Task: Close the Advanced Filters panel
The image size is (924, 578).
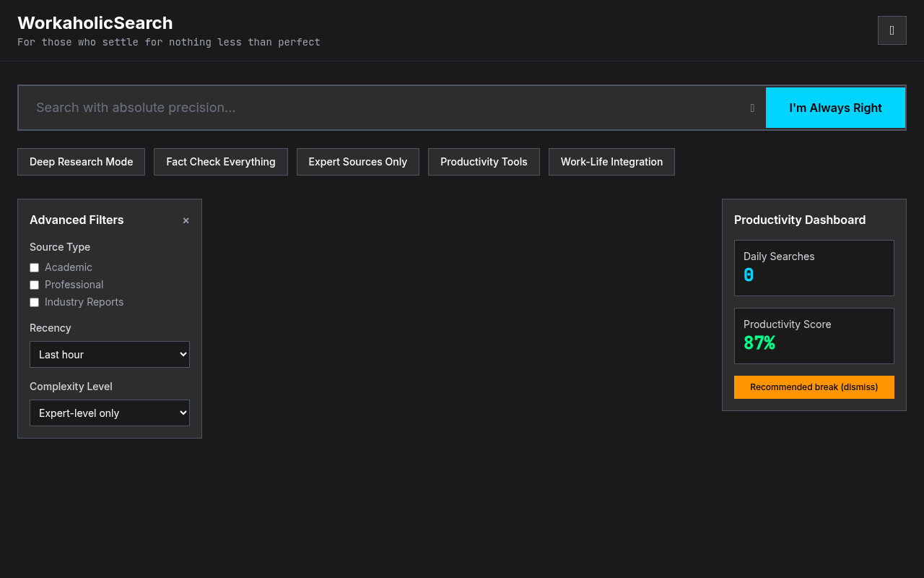Action: (186, 220)
